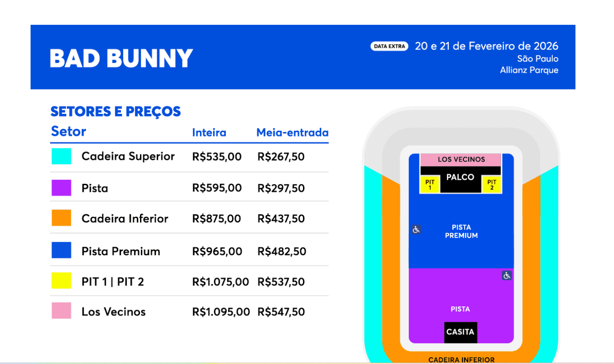Click the wheelchair icon beside Pista Premium
This screenshot has width=614, height=364.
(x=416, y=230)
